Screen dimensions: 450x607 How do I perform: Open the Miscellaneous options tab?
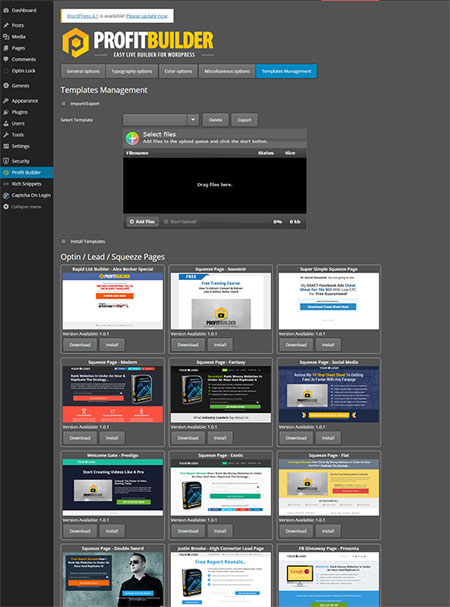(227, 71)
